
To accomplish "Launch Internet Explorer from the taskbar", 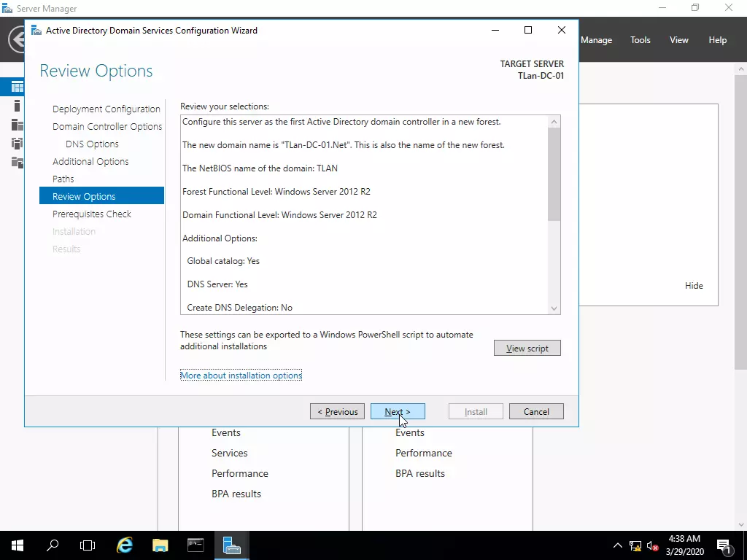I will 124,545.
